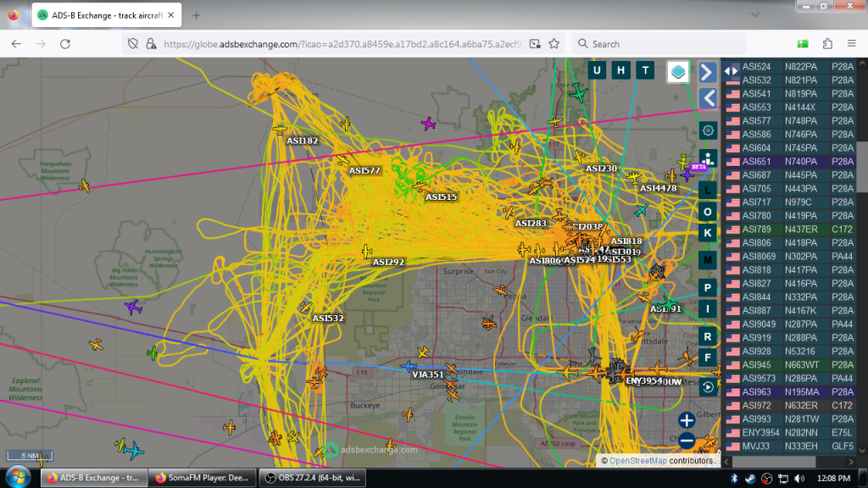Screen dimensions: 868x488
Task: Click Firefox tracking protection shield icon
Action: tap(133, 44)
